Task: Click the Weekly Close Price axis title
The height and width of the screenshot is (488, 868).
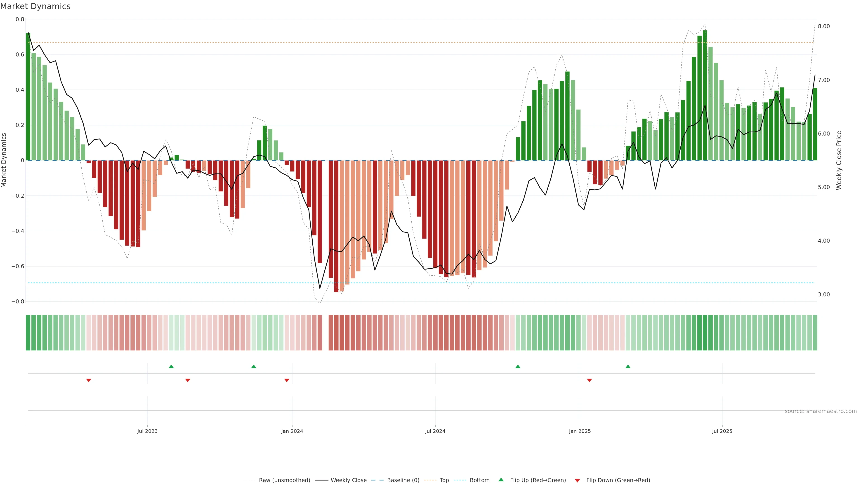Action: click(839, 160)
